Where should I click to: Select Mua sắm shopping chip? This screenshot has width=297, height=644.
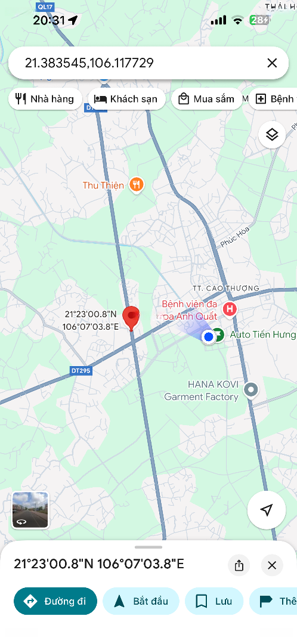coord(206,99)
